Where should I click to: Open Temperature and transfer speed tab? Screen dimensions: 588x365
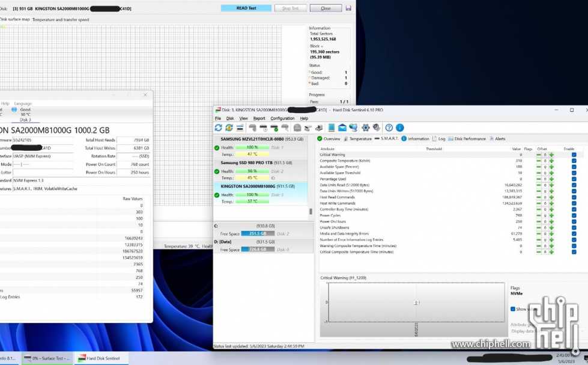[61, 19]
